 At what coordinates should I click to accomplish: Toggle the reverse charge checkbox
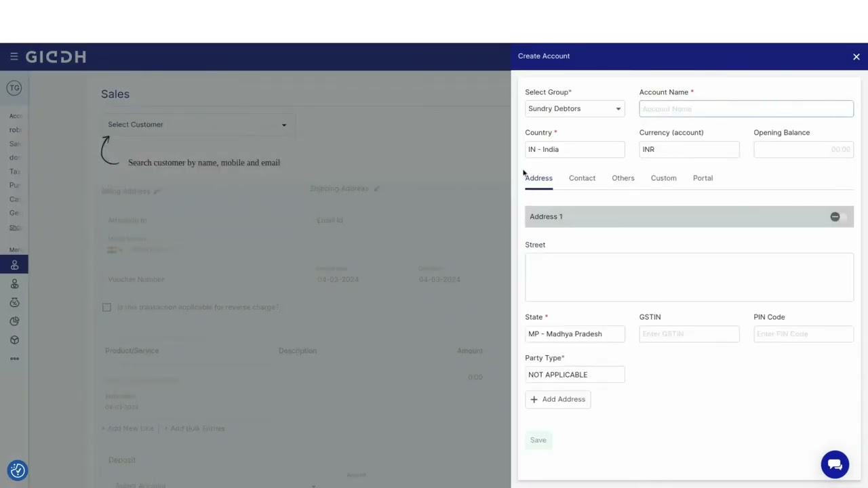point(106,308)
